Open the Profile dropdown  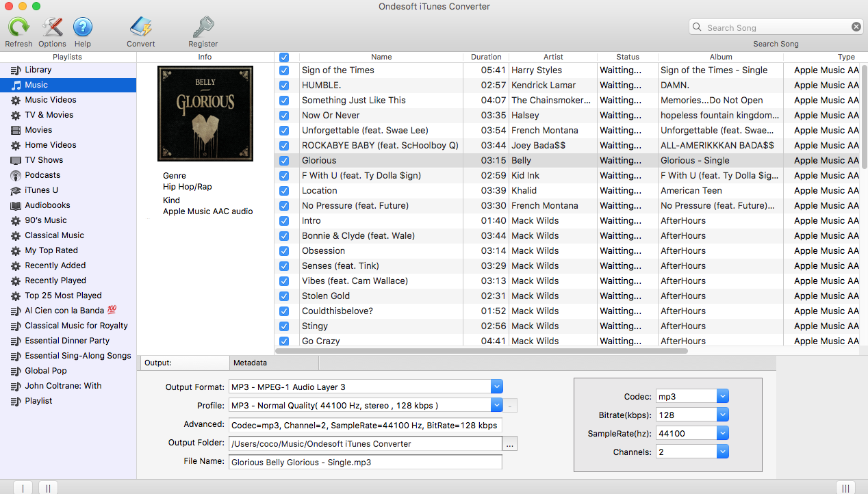tap(497, 405)
